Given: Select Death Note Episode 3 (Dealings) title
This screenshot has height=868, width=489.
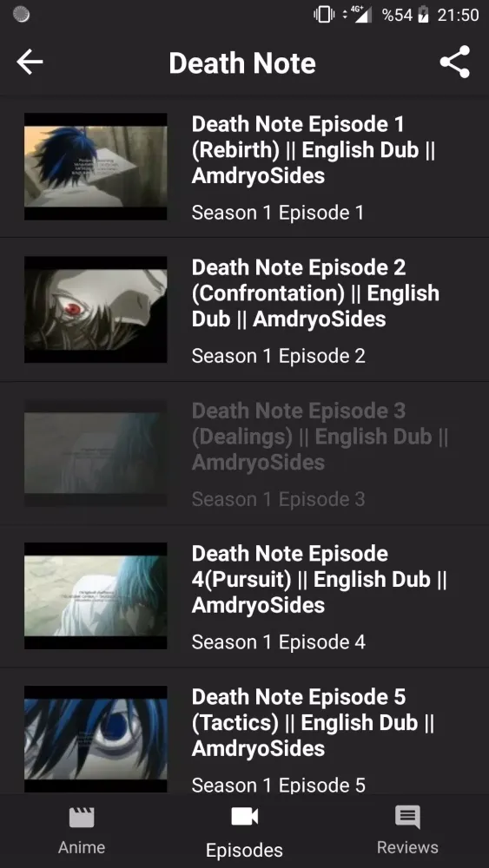Looking at the screenshot, I should [320, 437].
